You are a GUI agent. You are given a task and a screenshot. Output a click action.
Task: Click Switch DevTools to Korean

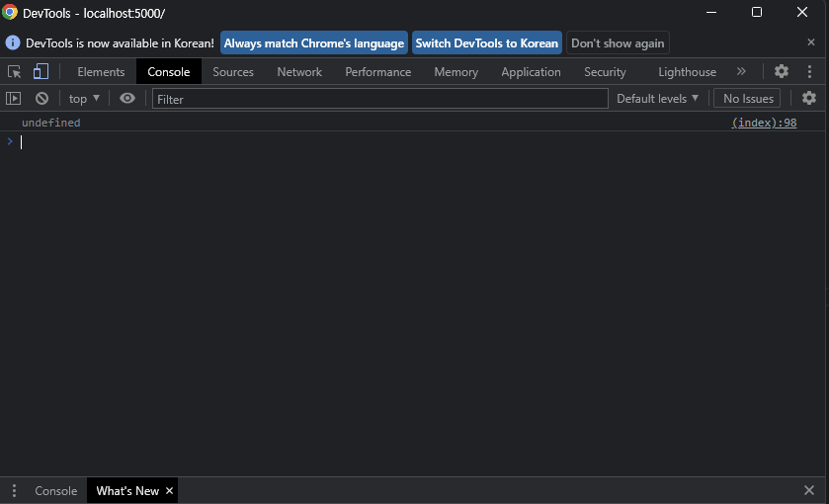(486, 43)
